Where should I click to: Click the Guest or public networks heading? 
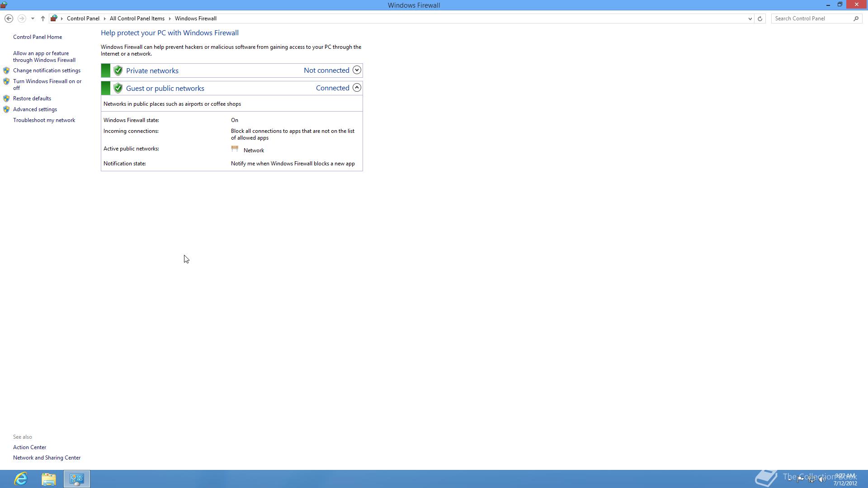(x=165, y=88)
